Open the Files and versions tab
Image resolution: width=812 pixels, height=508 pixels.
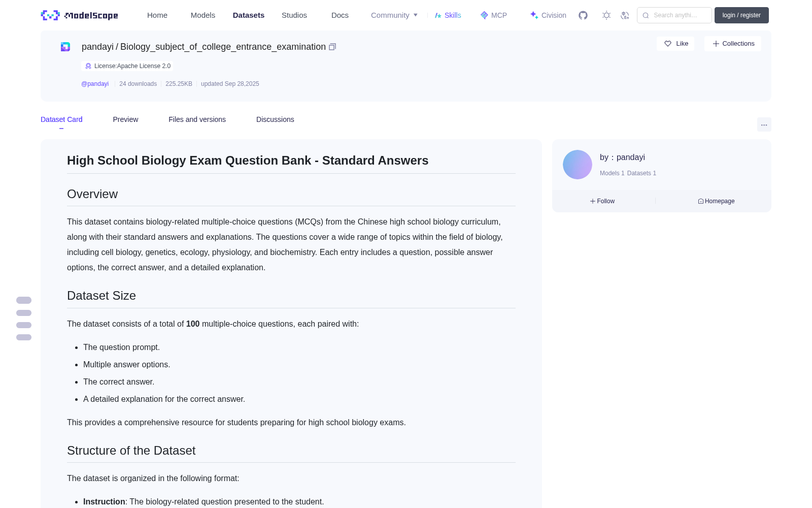pyautogui.click(x=197, y=119)
